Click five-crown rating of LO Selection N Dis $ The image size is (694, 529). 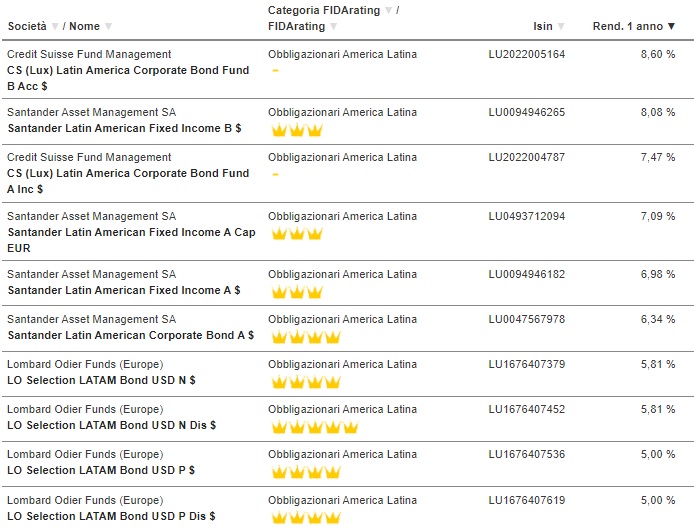315,427
